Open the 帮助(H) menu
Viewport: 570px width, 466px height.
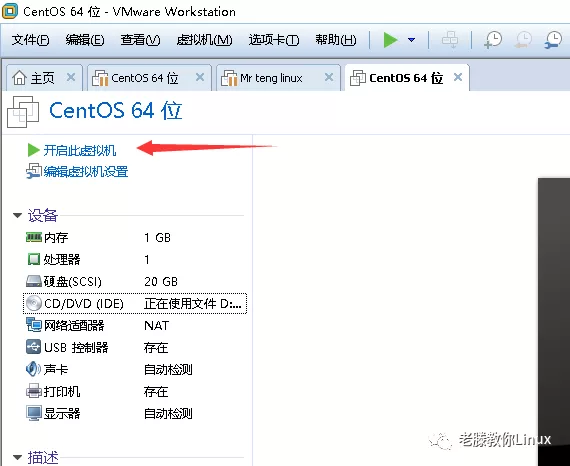pos(336,40)
